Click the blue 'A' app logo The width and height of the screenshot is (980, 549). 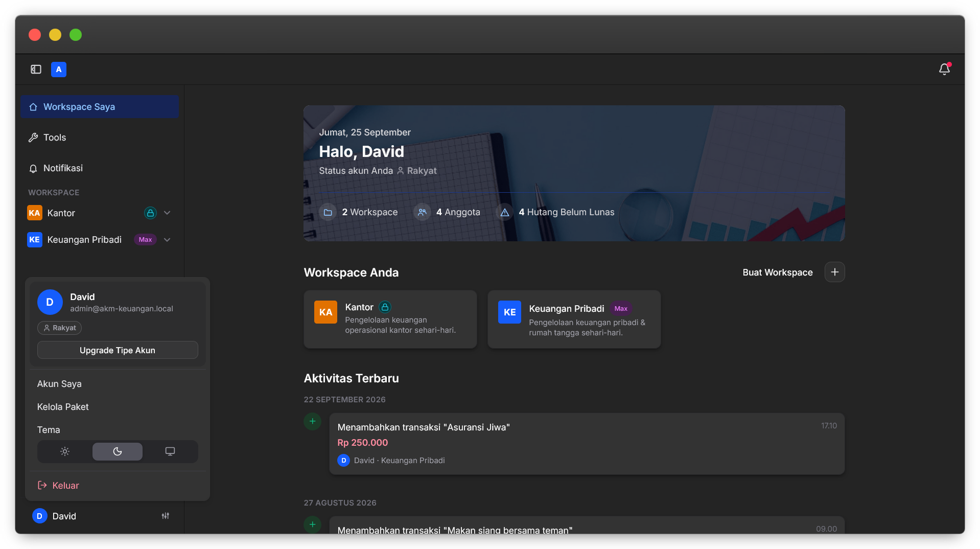(59, 69)
